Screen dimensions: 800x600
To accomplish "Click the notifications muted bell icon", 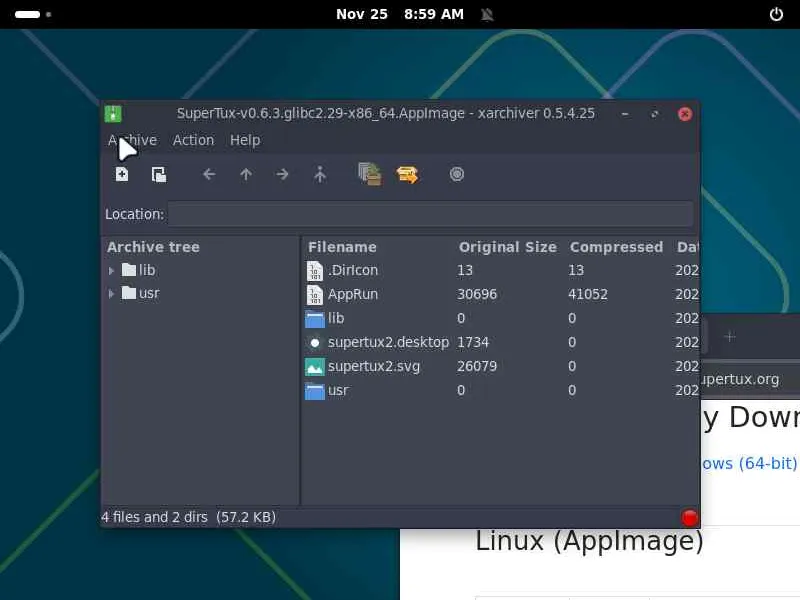I will pyautogui.click(x=487, y=14).
